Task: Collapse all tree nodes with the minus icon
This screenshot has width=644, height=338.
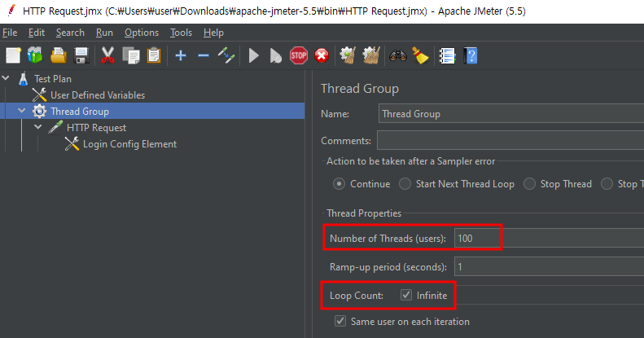Action: [x=204, y=55]
